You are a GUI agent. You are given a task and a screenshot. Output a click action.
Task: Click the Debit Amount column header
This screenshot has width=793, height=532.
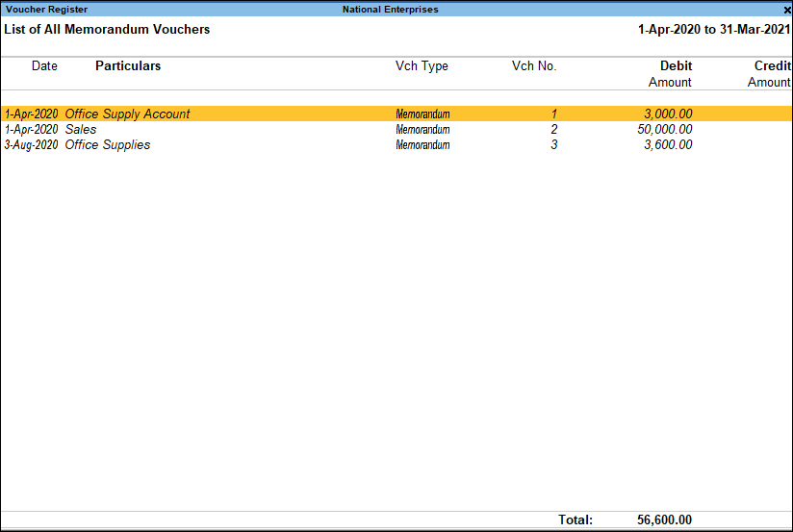670,74
